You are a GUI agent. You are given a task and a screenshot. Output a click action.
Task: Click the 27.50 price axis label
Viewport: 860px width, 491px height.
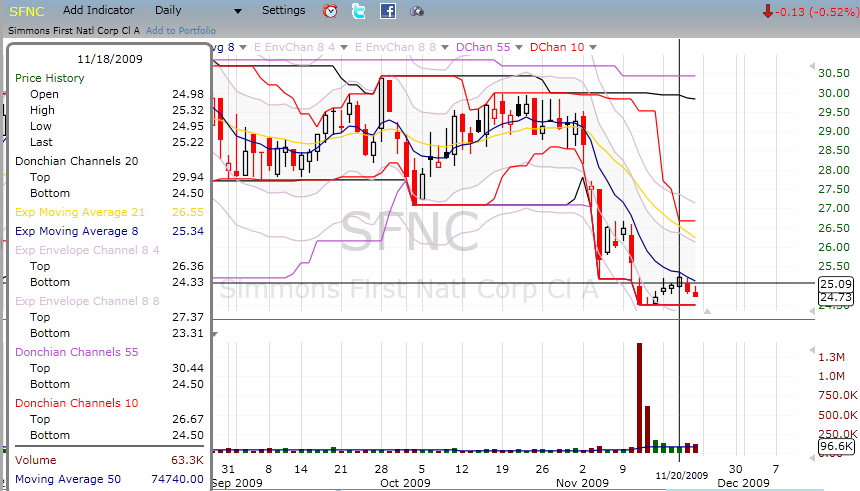pos(834,189)
